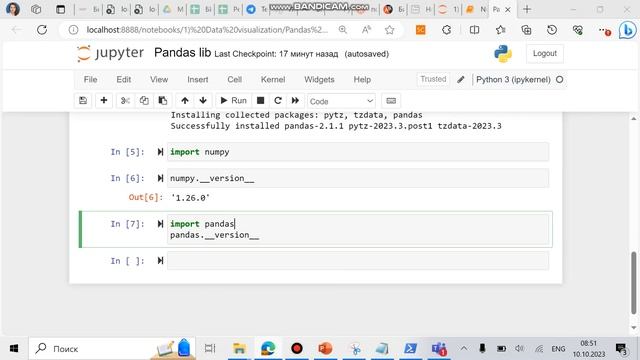Open Edge Settings and more menu
The height and width of the screenshot is (360, 640).
(x=604, y=30)
